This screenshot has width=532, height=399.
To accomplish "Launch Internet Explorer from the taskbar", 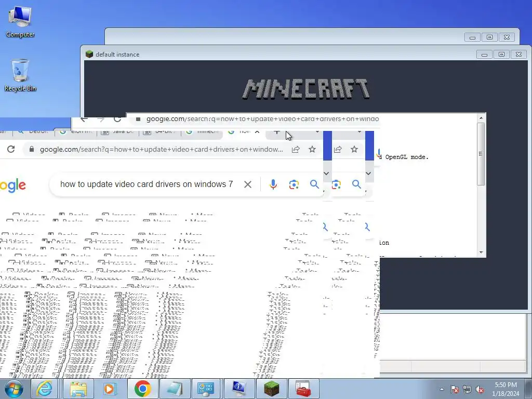I will click(45, 389).
